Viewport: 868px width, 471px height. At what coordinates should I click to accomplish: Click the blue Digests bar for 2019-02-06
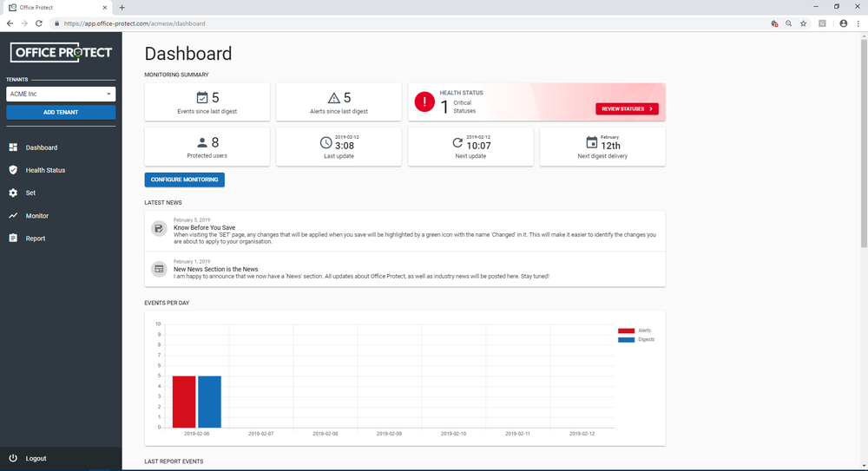[x=209, y=402]
